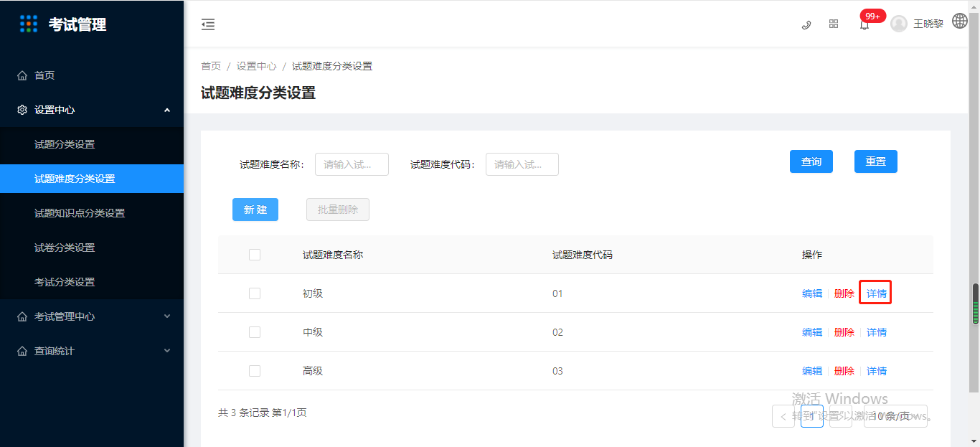
Task: Click the 查询 button
Action: [x=811, y=161]
